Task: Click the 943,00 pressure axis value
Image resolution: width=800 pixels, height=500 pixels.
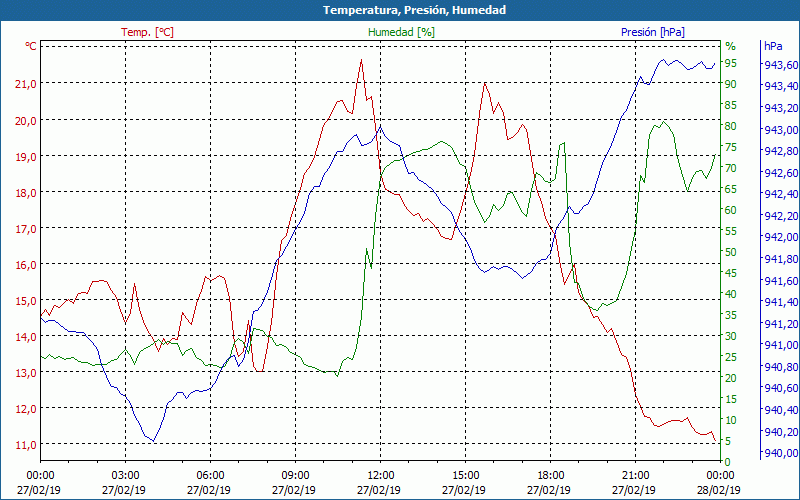Action: coord(781,130)
